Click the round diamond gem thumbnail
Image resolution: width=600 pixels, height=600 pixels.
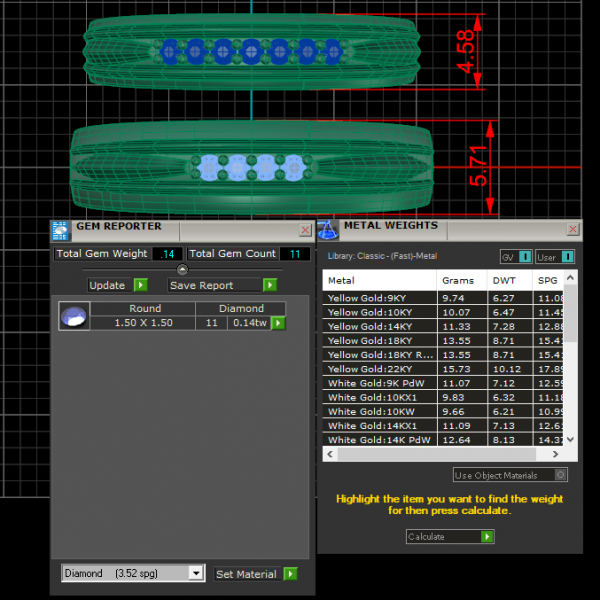point(73,316)
